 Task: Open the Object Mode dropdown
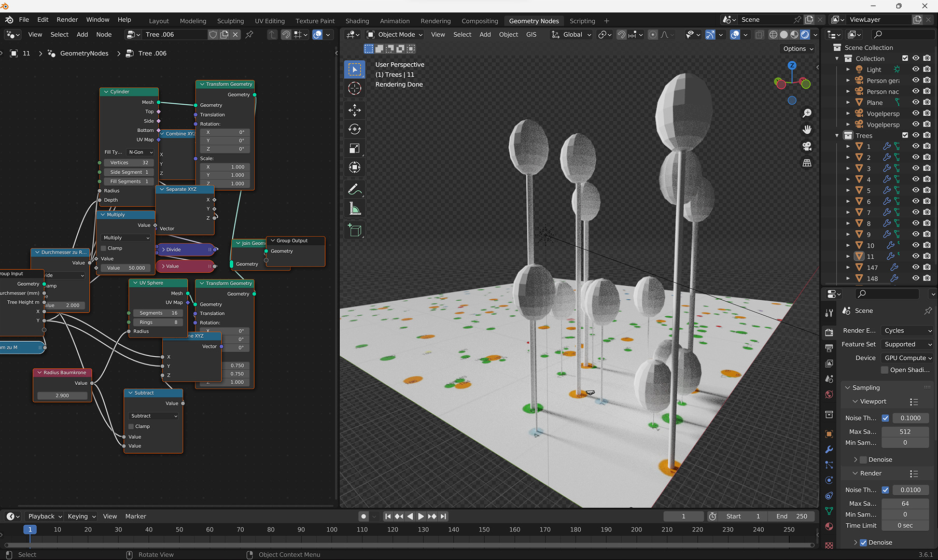(x=395, y=35)
